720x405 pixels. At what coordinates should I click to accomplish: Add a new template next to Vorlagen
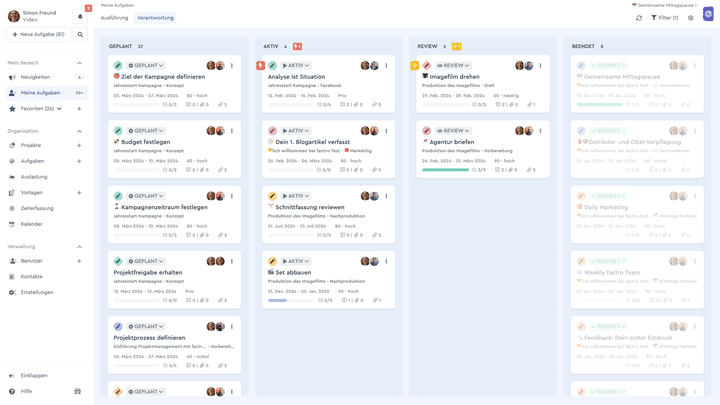click(79, 193)
